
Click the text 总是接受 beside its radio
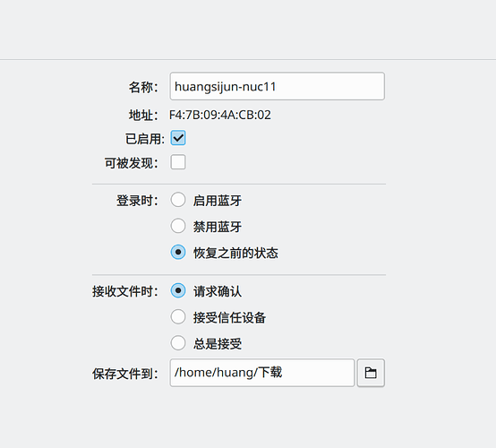point(218,344)
